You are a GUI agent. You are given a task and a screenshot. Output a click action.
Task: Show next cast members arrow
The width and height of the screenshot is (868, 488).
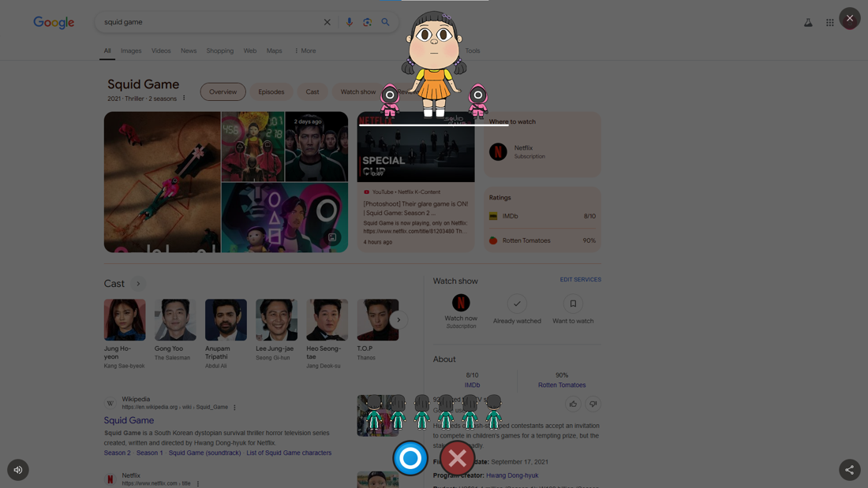(398, 320)
